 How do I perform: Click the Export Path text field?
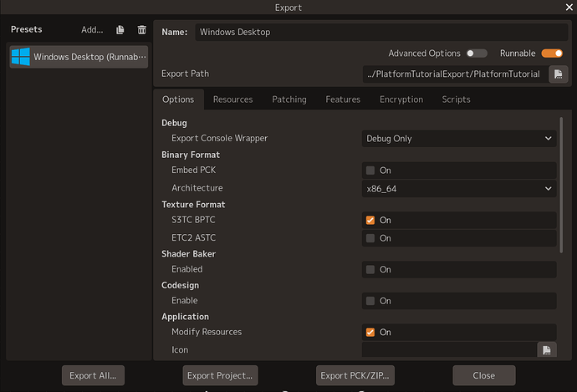click(455, 74)
